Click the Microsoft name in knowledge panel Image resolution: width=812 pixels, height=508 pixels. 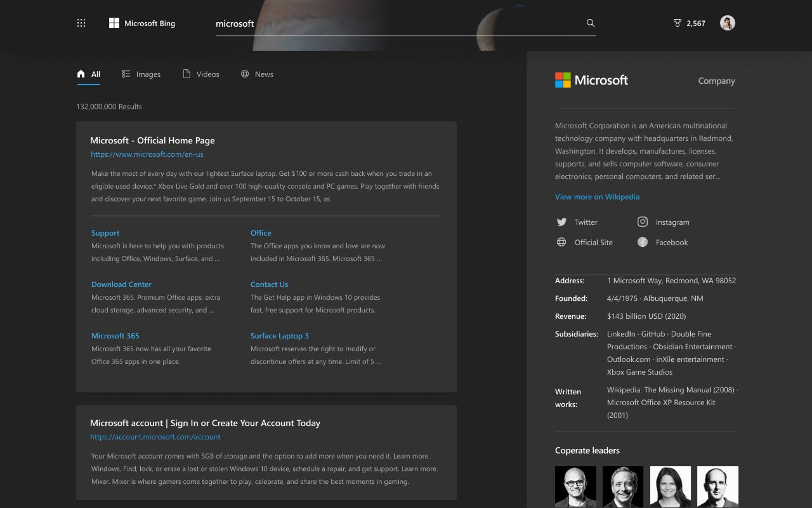coord(601,80)
